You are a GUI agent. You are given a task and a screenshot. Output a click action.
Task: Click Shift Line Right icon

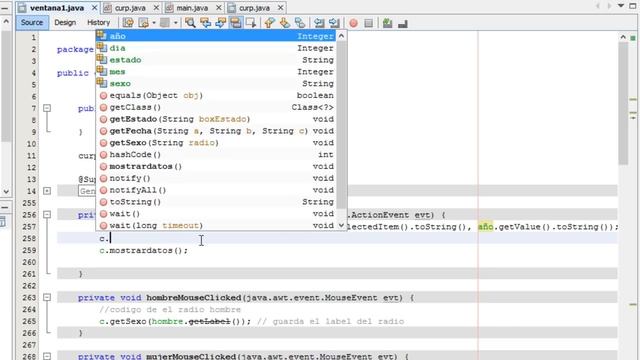pos(334,23)
